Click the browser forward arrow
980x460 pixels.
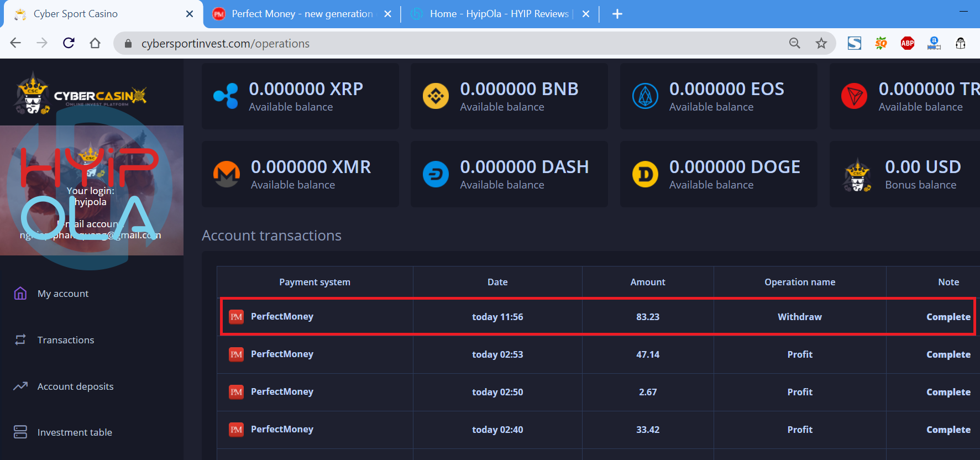coord(42,43)
